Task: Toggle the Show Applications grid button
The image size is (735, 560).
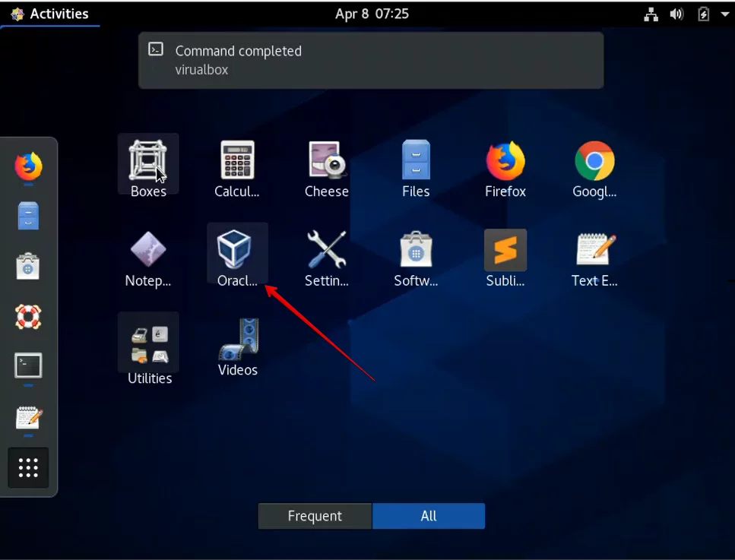Action: pos(28,468)
